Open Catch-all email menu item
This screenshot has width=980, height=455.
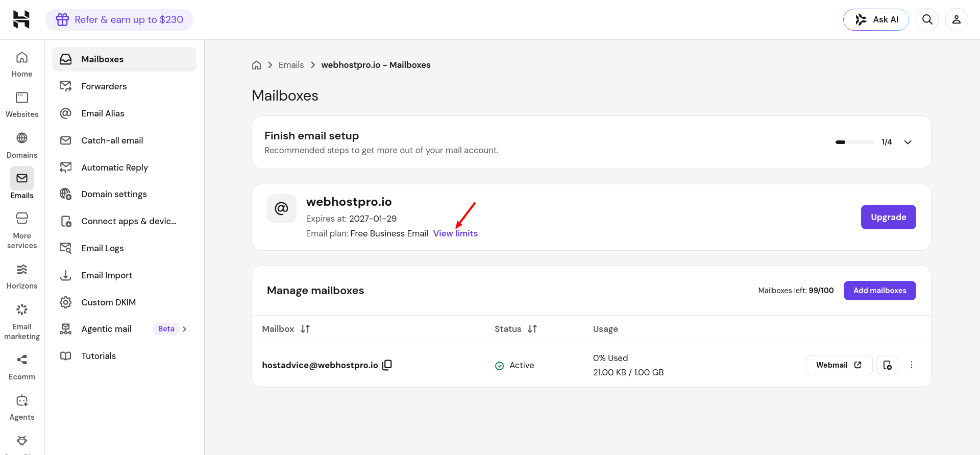[124, 140]
